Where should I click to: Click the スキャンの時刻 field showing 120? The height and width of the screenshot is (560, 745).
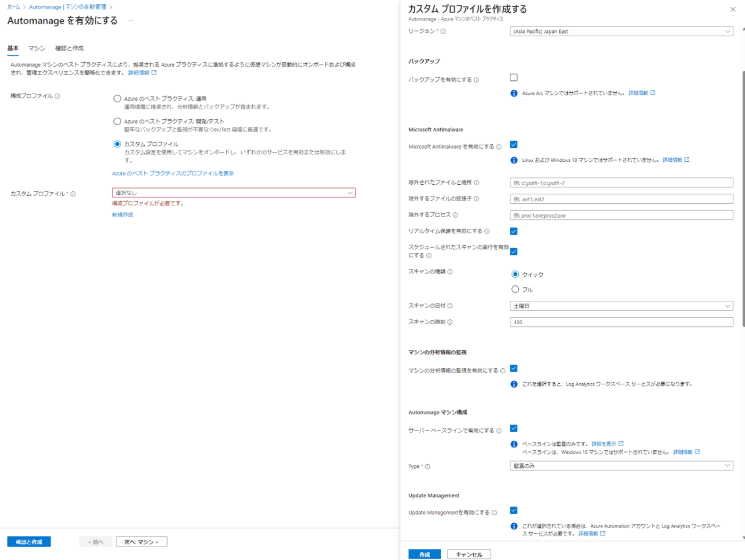click(621, 322)
